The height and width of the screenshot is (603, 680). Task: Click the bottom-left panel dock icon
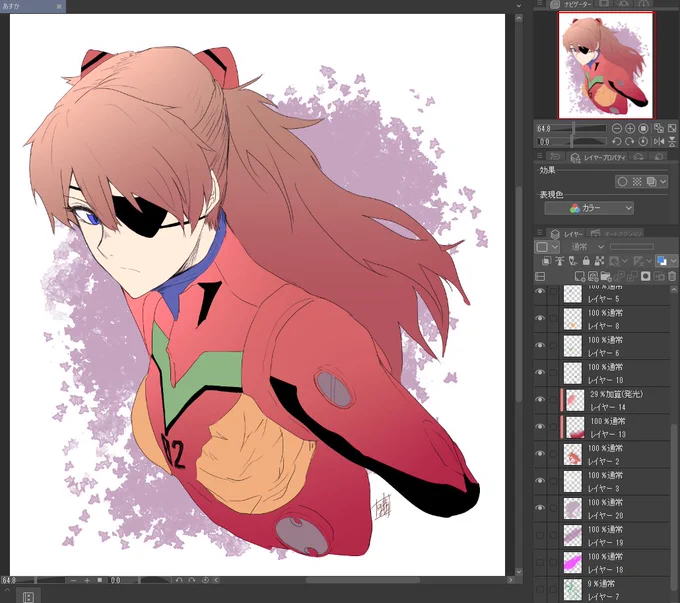point(28,597)
